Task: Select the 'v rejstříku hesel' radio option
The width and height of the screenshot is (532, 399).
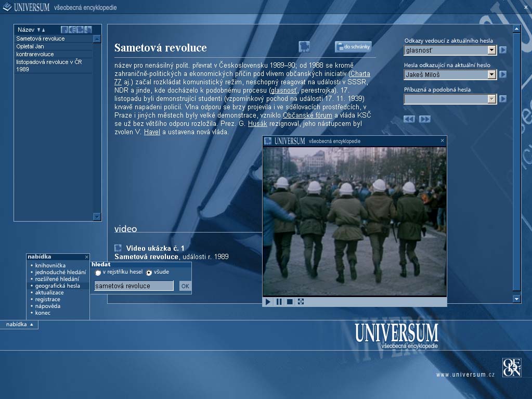Action: tap(98, 273)
